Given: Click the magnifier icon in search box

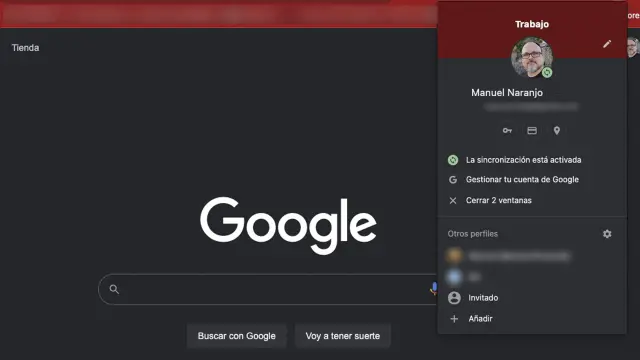Looking at the screenshot, I should click(x=114, y=289).
